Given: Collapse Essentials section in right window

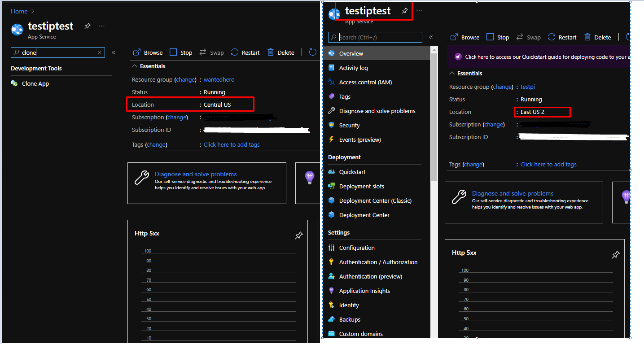Looking at the screenshot, I should tap(466, 73).
